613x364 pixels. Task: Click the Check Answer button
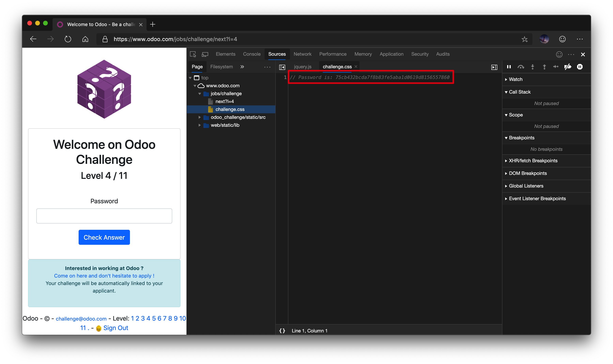click(104, 237)
